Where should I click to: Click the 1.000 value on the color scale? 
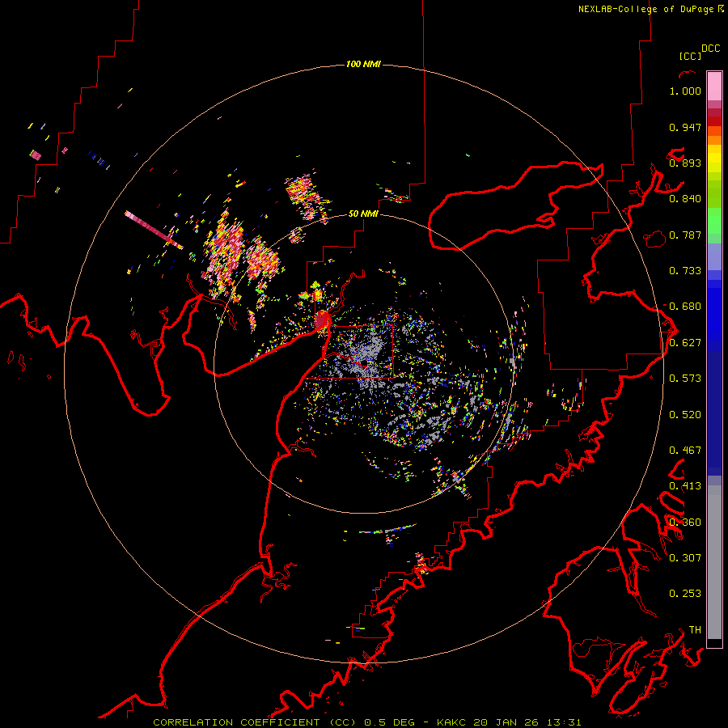tap(685, 91)
